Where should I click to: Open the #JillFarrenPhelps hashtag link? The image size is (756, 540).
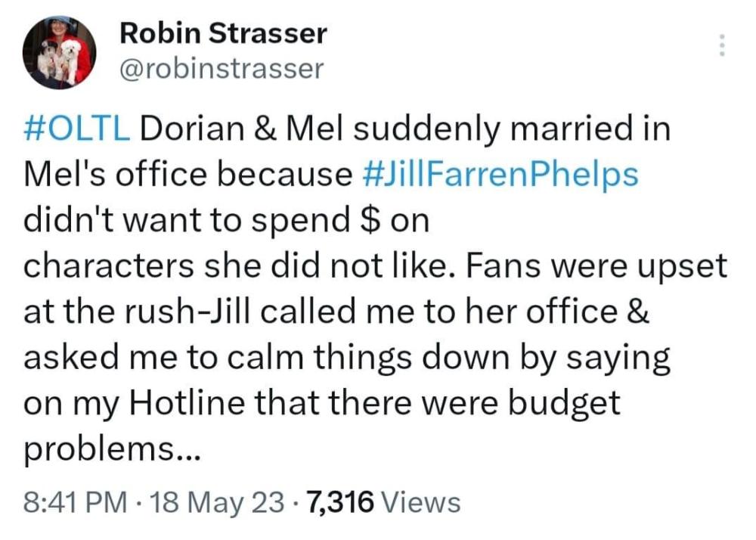click(x=497, y=175)
